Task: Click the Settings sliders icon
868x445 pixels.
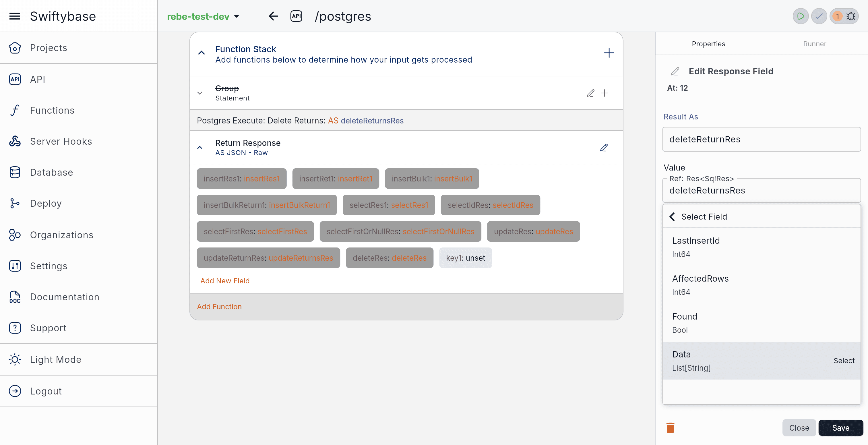Action: click(15, 266)
